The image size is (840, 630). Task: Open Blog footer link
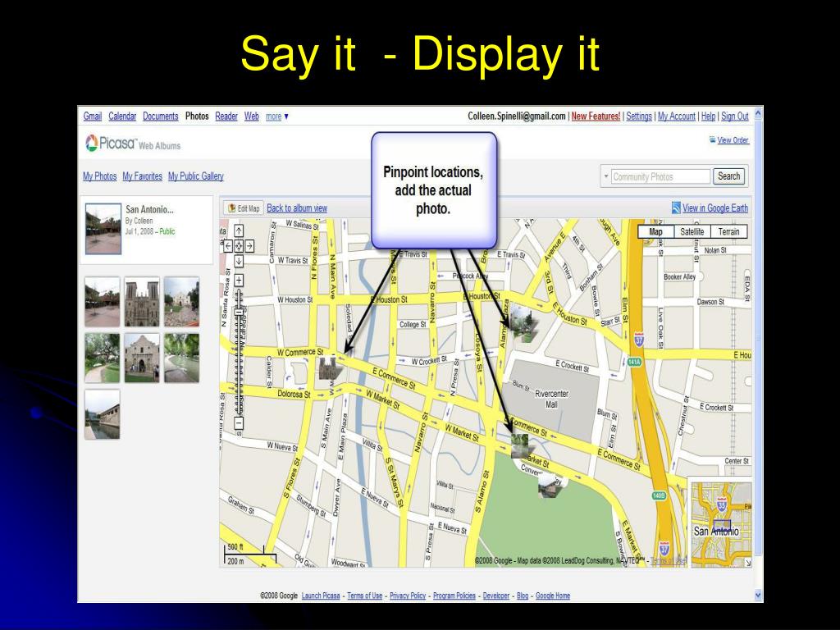pyautogui.click(x=523, y=596)
